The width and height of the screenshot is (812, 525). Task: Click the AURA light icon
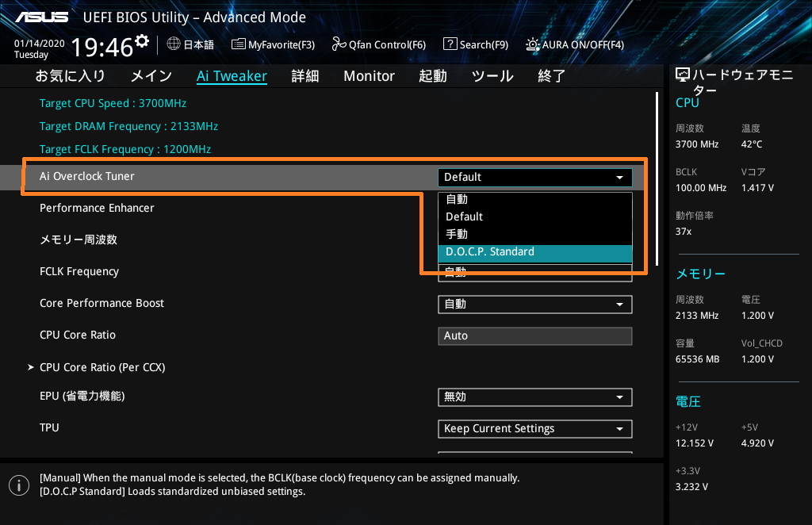coord(532,44)
